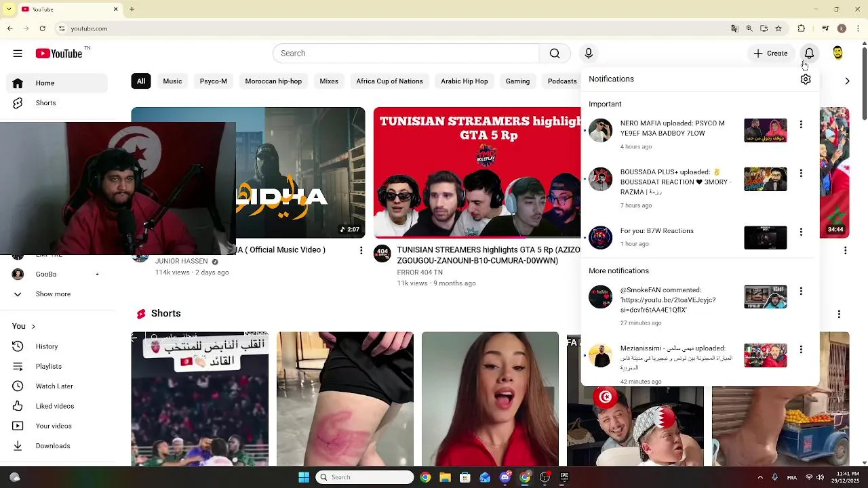Close the YouTube browser tab
Viewport: 868px width, 488px height.
tap(115, 9)
